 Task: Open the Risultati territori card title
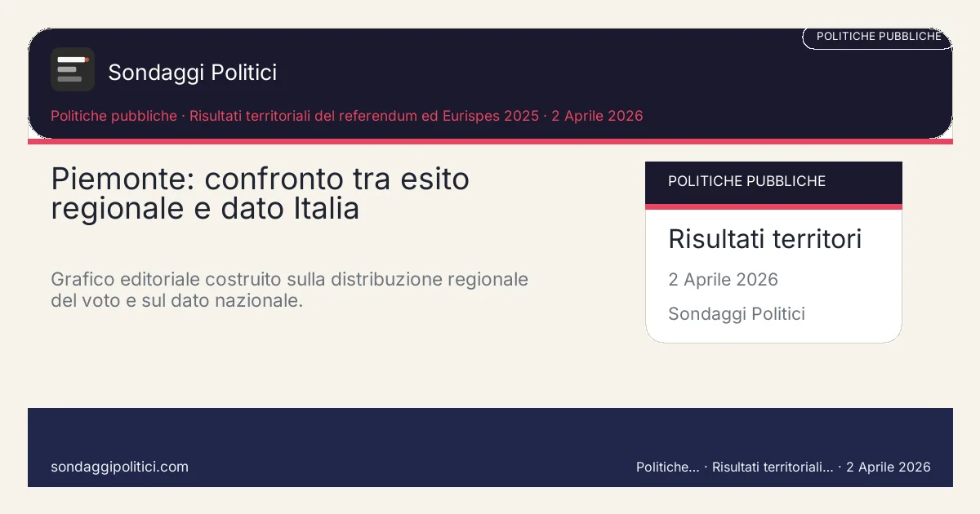pyautogui.click(x=764, y=239)
